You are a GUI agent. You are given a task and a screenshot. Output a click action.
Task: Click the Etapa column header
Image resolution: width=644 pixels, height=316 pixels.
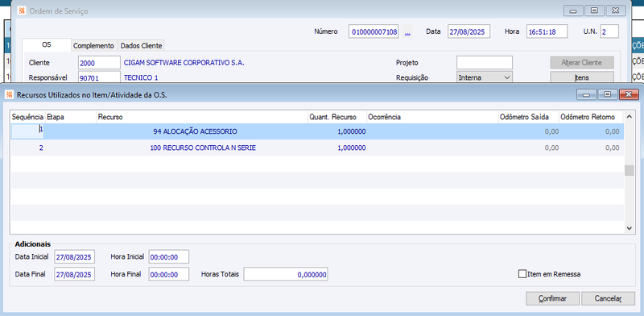click(71, 117)
